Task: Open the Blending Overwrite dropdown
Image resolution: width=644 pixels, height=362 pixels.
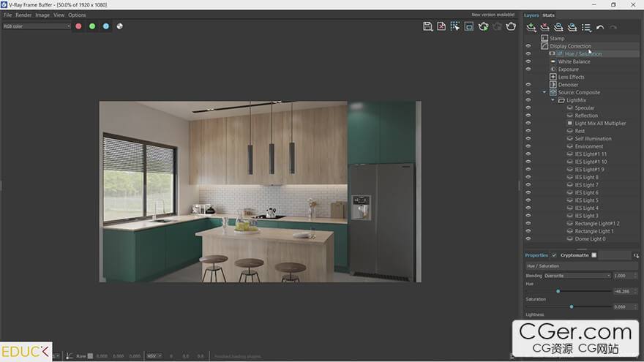Action: 577,276
